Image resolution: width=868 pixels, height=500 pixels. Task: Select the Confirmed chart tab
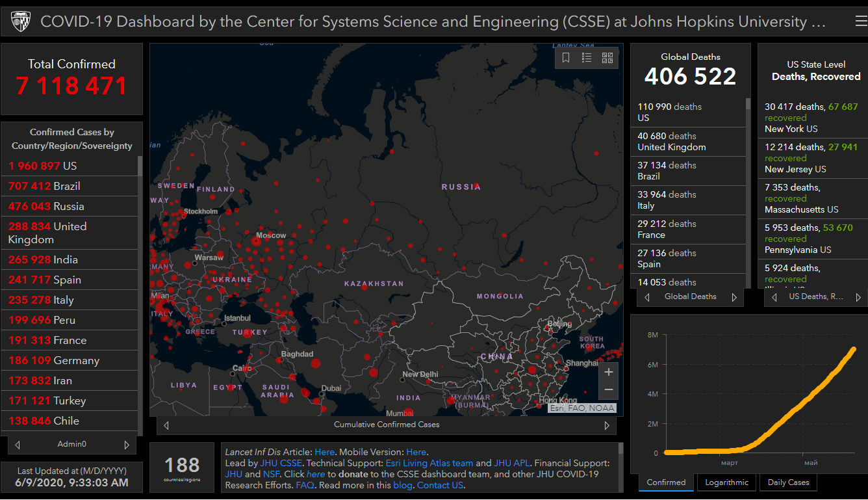666,482
